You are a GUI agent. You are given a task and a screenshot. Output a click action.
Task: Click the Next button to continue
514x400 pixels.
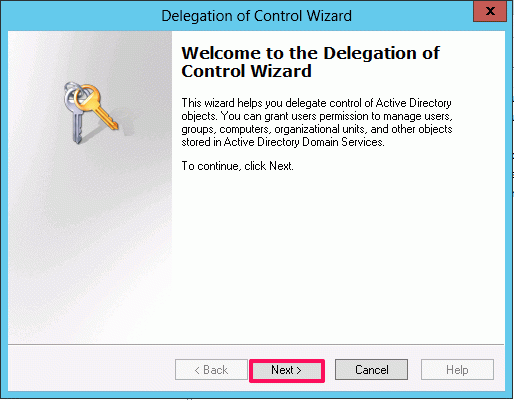click(x=287, y=370)
